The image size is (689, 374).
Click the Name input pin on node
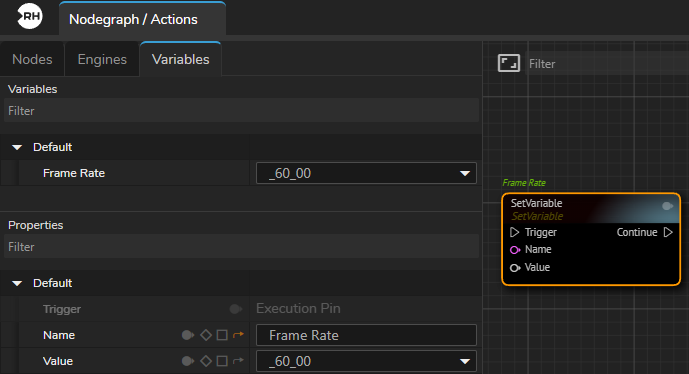(x=515, y=250)
